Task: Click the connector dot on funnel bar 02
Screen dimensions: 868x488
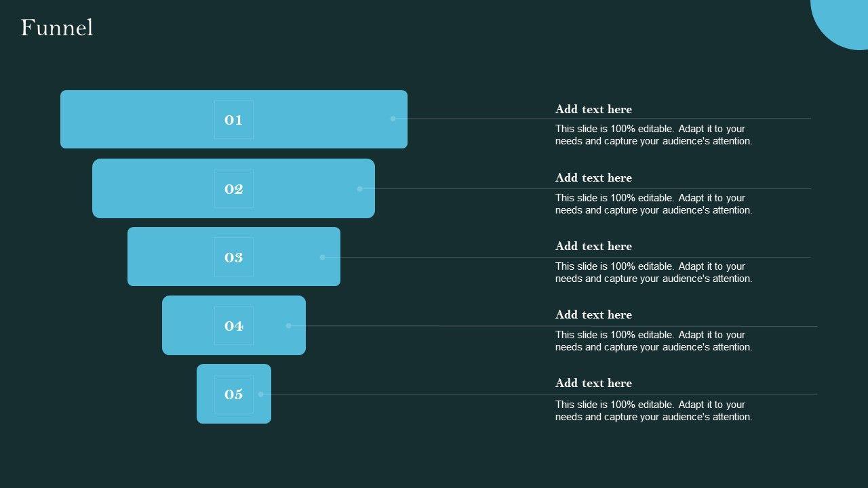Action: click(360, 189)
